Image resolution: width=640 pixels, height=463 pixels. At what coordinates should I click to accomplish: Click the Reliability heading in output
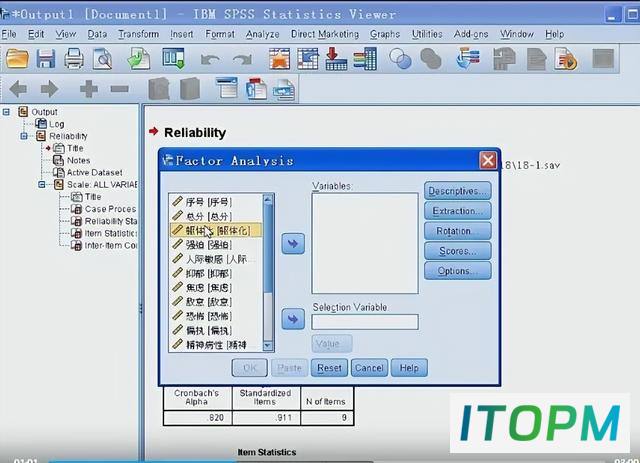(x=195, y=133)
